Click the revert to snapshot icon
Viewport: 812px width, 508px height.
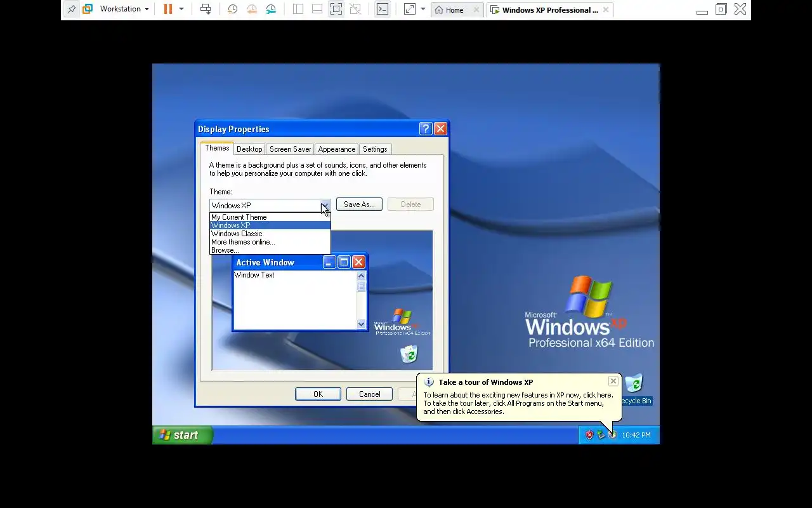coord(252,10)
